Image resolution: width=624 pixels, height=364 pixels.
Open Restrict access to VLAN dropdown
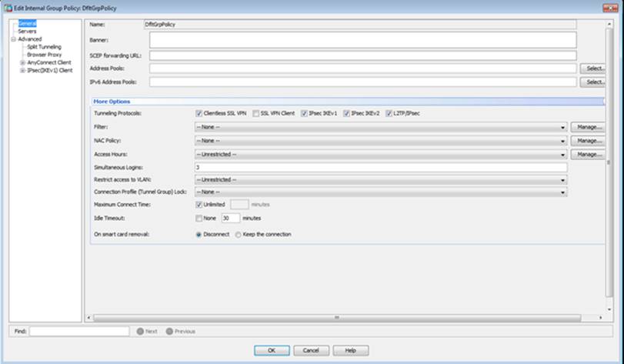(x=564, y=179)
